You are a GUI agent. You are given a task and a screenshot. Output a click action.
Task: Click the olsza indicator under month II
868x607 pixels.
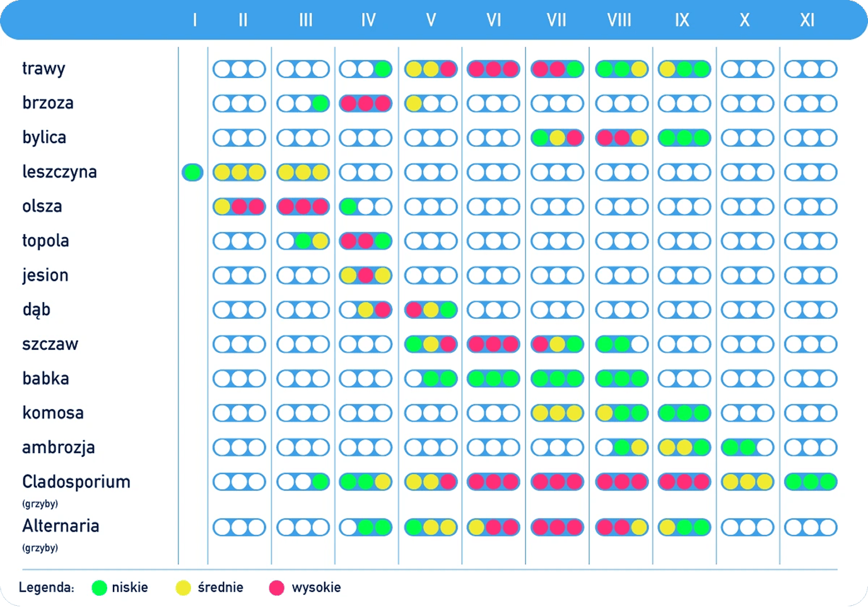coord(239,206)
